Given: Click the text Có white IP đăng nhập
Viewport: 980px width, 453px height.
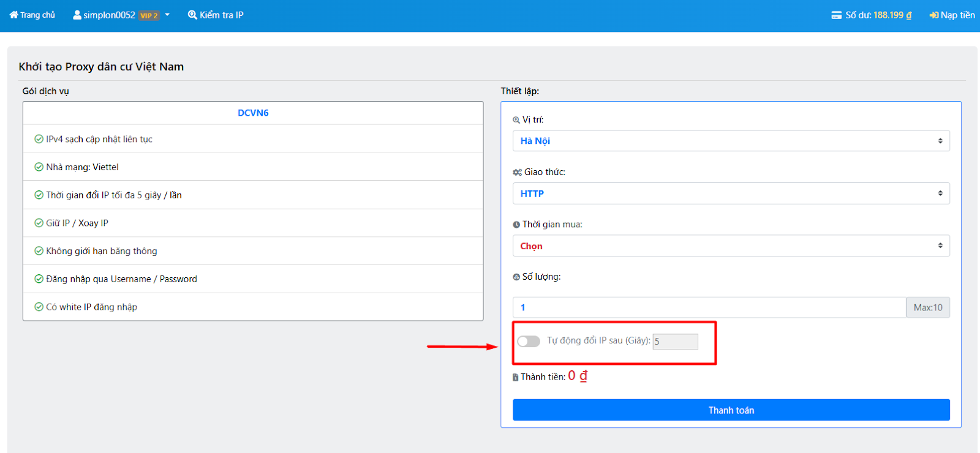Looking at the screenshot, I should [x=92, y=307].
